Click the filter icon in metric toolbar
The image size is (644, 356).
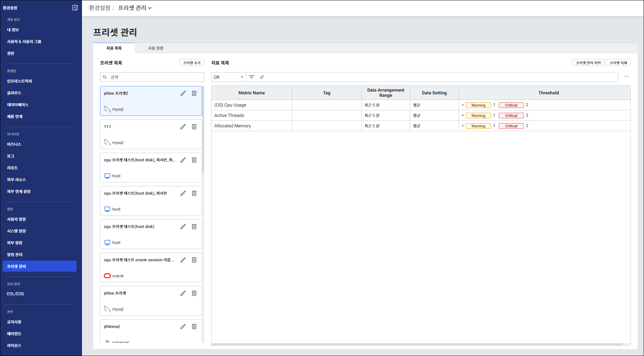251,77
